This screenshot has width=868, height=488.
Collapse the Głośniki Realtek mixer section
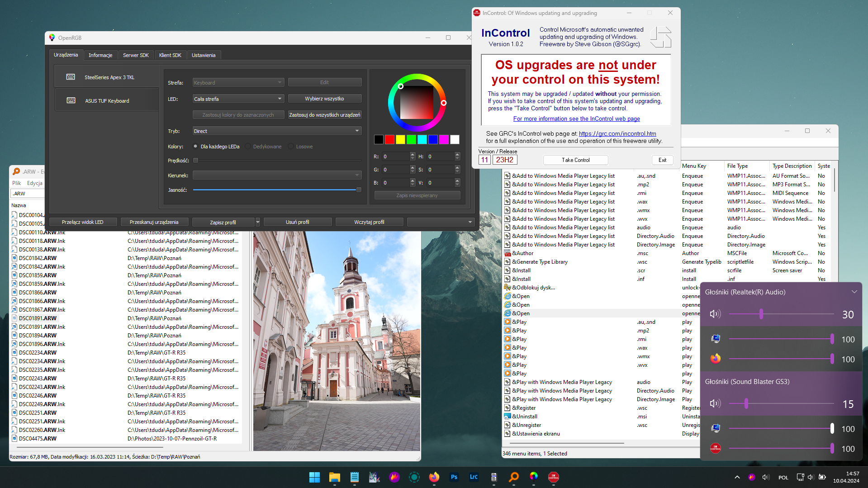click(x=854, y=292)
